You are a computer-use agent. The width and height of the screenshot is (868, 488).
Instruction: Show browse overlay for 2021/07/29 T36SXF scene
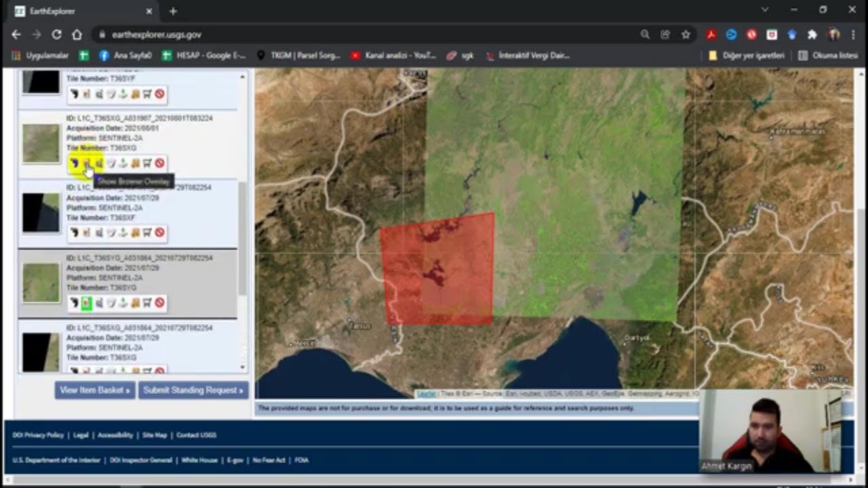tap(87, 233)
